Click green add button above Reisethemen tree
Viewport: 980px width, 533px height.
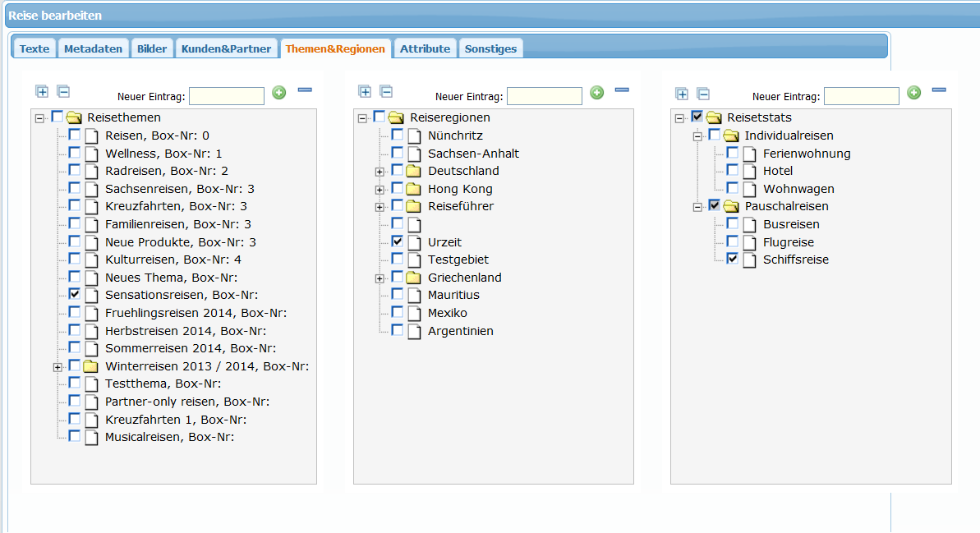tap(279, 93)
